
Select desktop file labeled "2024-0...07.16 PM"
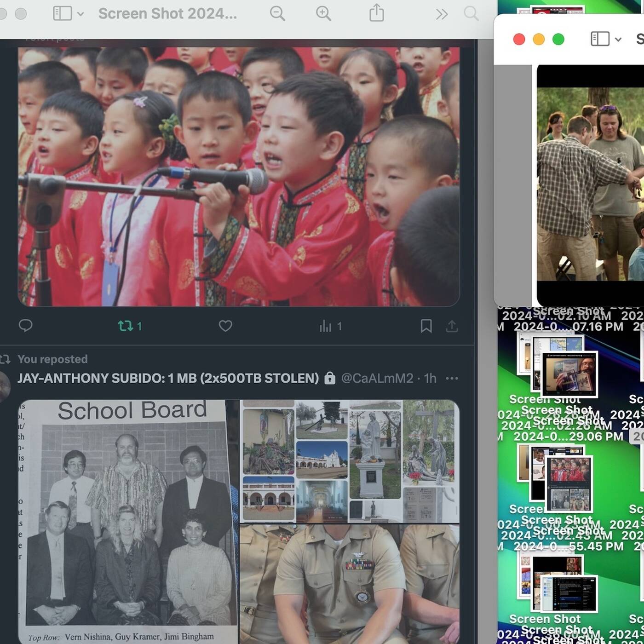coord(569,327)
